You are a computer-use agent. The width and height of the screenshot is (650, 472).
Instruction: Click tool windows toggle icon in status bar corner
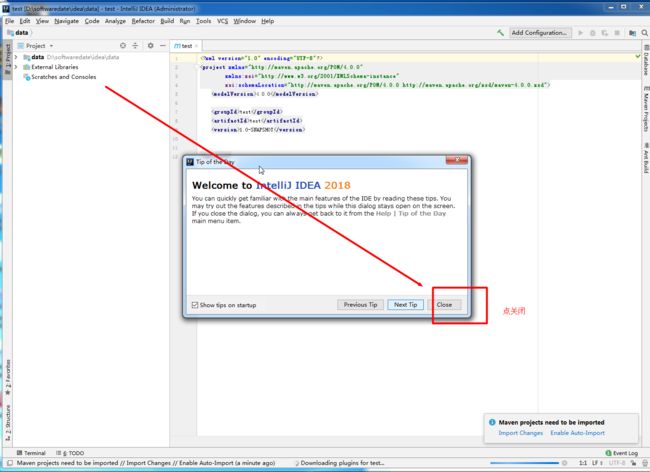(10, 463)
